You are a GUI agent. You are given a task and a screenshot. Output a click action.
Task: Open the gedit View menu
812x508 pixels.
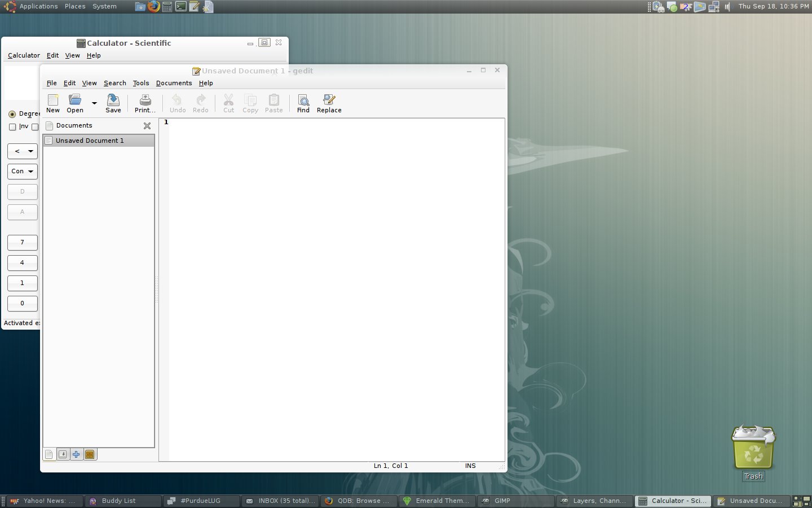[90, 83]
